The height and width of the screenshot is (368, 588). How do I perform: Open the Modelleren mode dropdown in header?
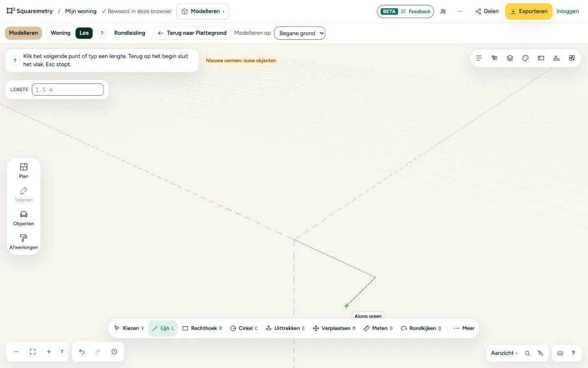[203, 11]
